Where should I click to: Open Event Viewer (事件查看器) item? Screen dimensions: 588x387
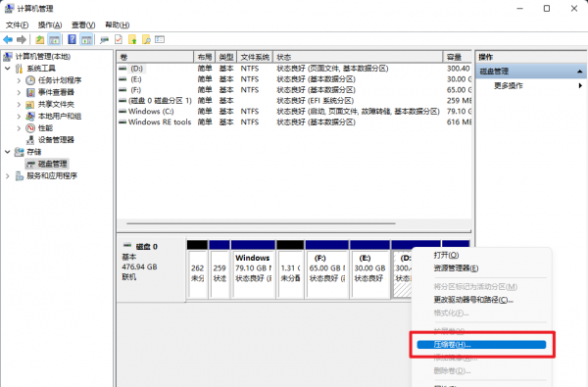point(56,92)
